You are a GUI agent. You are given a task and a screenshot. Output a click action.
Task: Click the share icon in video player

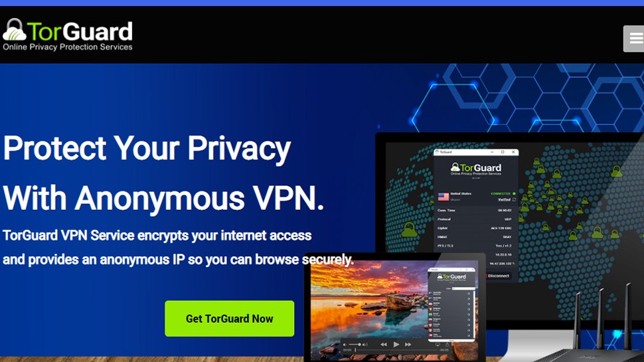tap(447, 344)
